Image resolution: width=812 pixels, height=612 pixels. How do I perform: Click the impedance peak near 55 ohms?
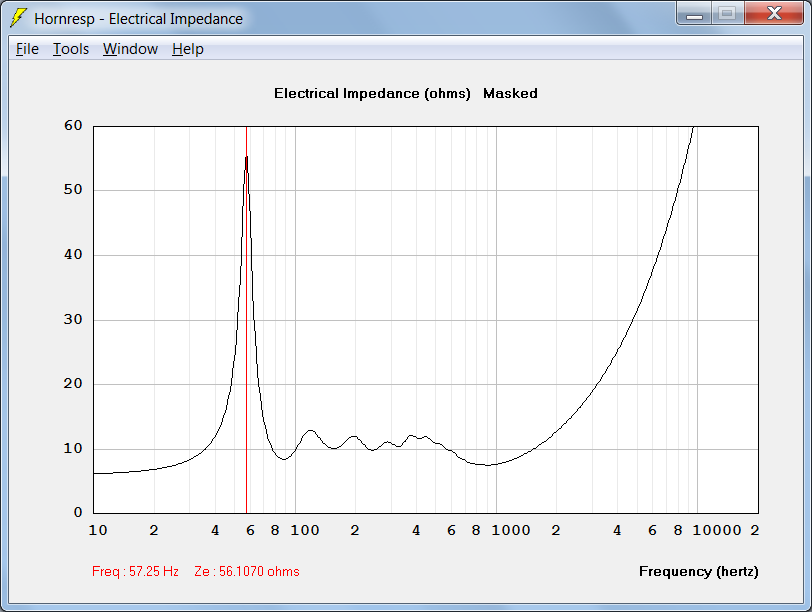click(246, 157)
